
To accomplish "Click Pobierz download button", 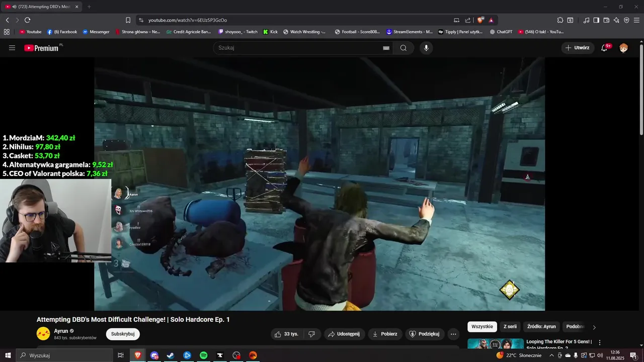I will click(x=385, y=334).
